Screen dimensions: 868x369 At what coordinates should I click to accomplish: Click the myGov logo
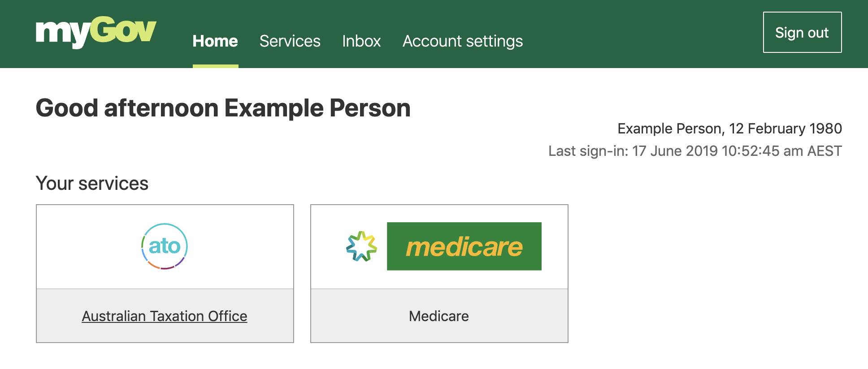[x=95, y=29]
